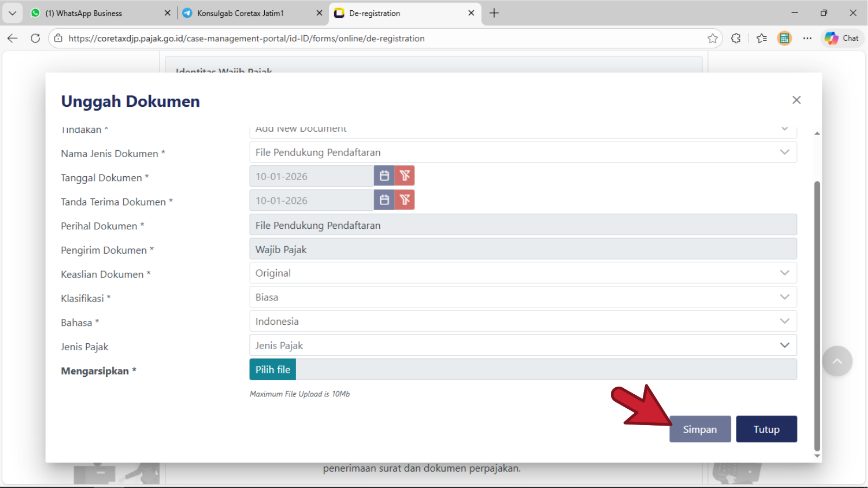This screenshot has height=488, width=868.
Task: Open calendar picker for Tanda Terima Dokumen
Action: coord(384,200)
